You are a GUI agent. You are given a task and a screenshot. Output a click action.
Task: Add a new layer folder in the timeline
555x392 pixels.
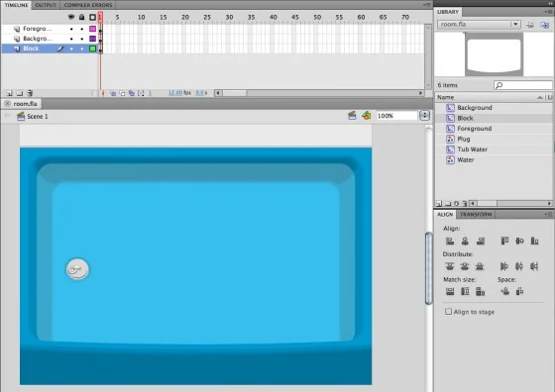[x=20, y=93]
